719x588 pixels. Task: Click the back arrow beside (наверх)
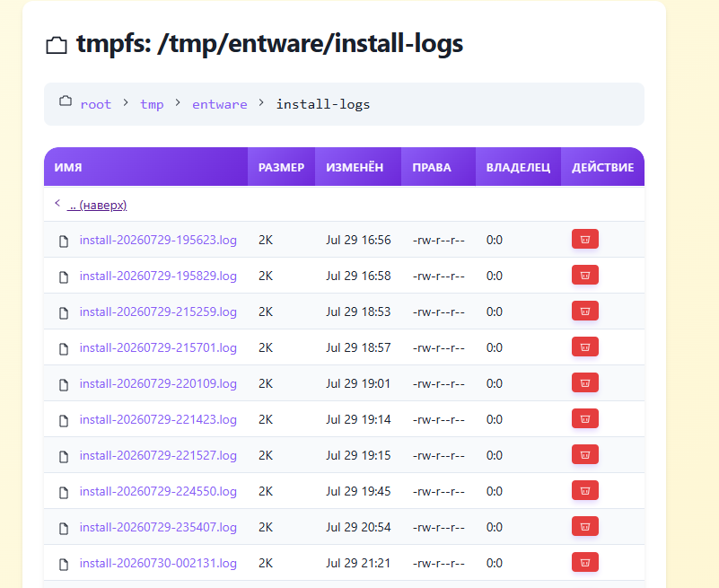click(57, 203)
